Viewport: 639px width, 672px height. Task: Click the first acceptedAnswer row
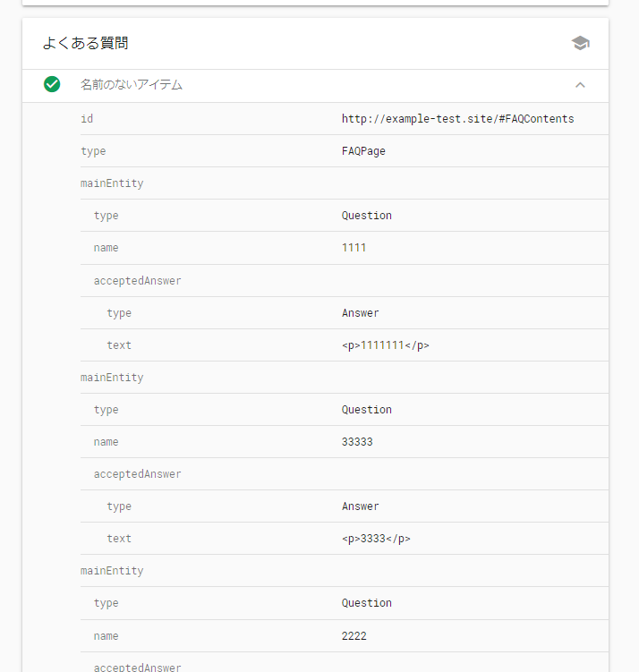pos(345,281)
